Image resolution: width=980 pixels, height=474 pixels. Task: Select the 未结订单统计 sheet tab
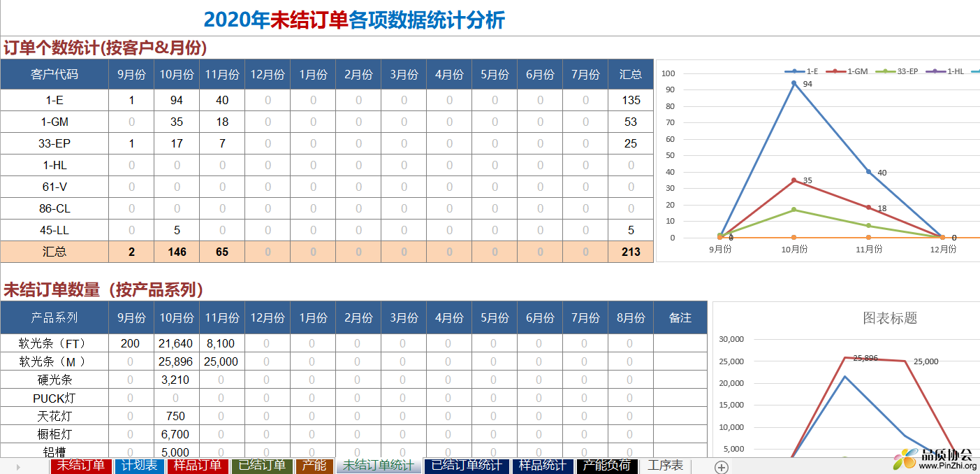[378, 466]
